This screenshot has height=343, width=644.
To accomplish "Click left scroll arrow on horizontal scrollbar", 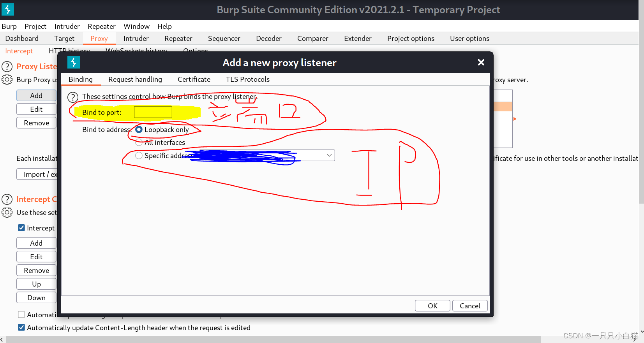I will coord(2,340).
